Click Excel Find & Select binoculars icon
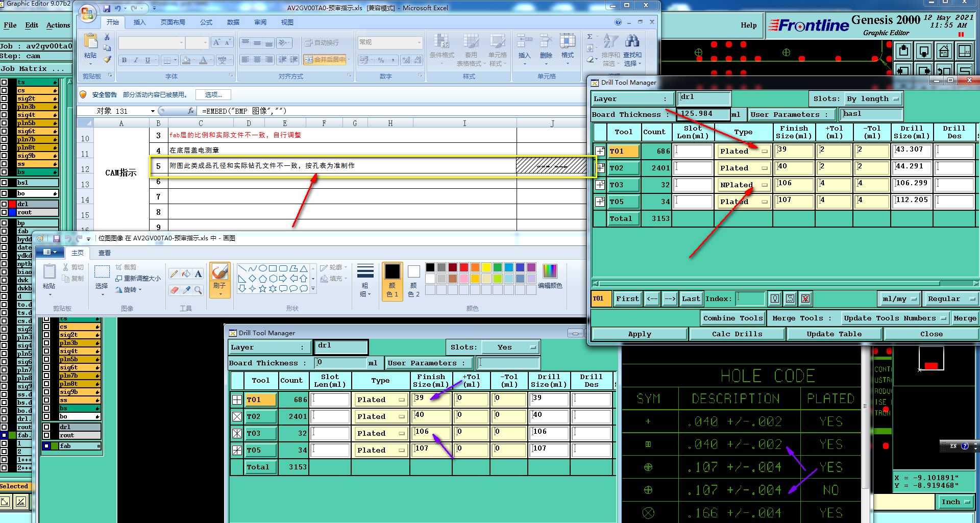The height and width of the screenshot is (523, 980). (632, 41)
